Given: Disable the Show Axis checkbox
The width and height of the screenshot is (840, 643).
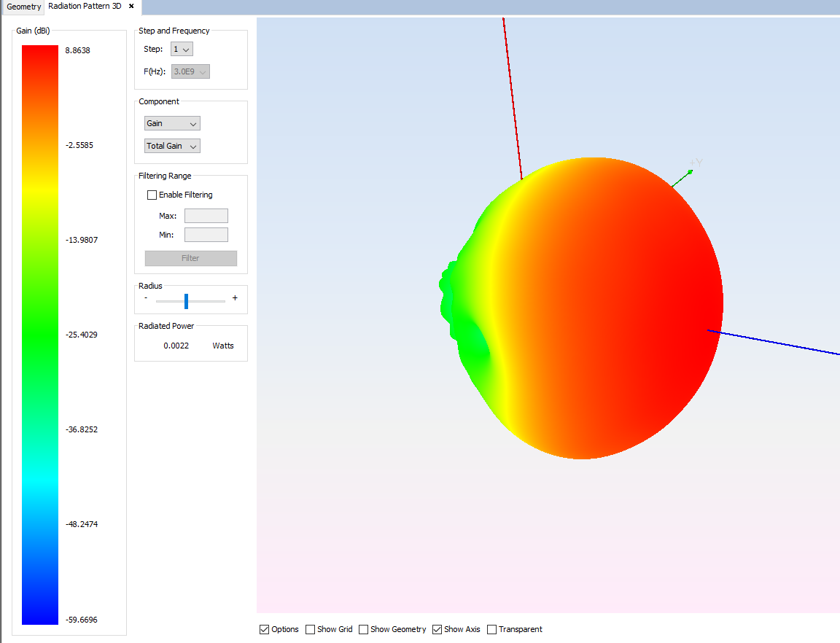Looking at the screenshot, I should tap(436, 629).
